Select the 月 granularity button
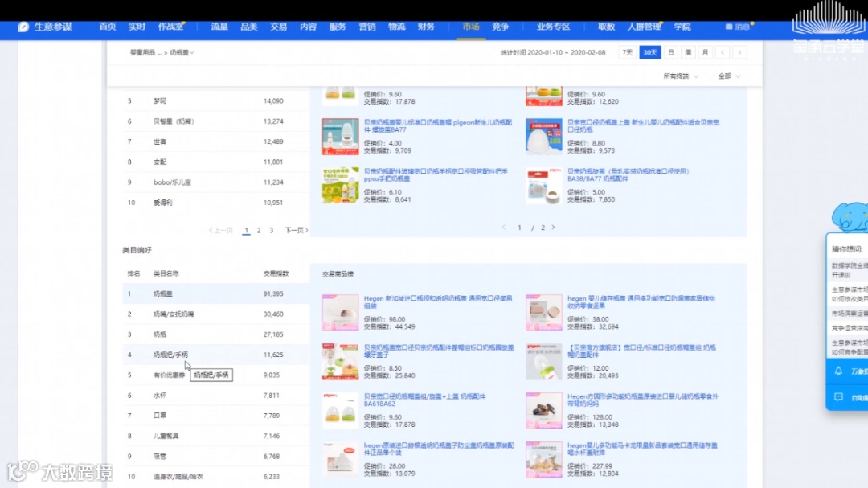 click(x=706, y=52)
